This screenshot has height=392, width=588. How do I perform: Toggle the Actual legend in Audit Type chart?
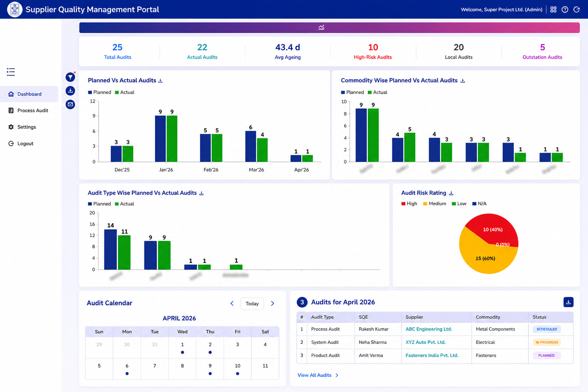124,204
